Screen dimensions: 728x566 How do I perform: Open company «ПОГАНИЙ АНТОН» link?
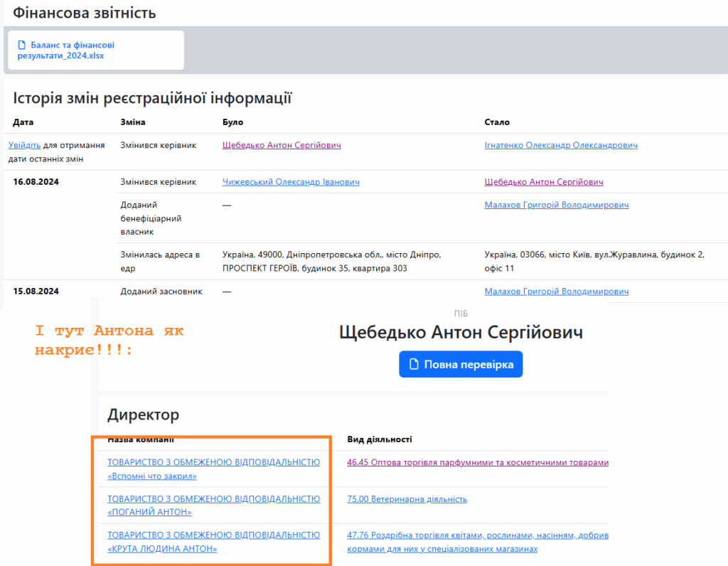coord(213,506)
